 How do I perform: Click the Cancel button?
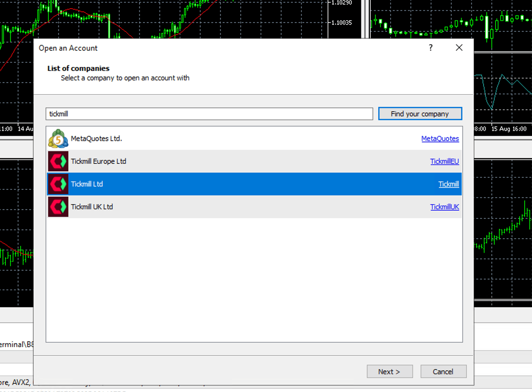443,371
